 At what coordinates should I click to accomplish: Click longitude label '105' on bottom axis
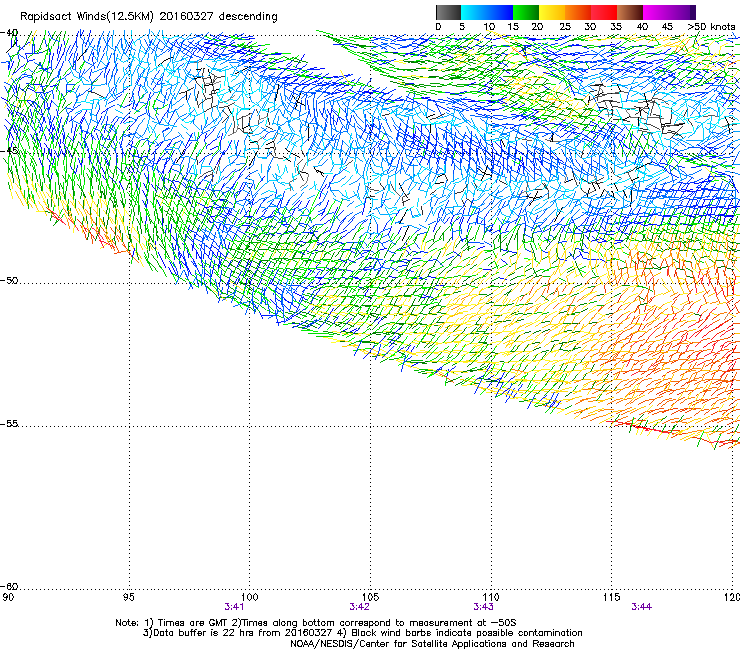[370, 597]
